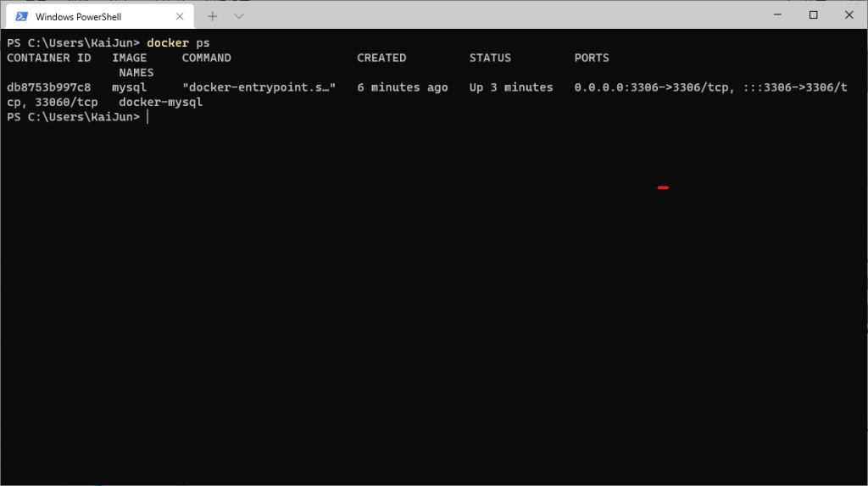Click the 33060/tcp port text
Screen dimensions: 868x486
66,103
